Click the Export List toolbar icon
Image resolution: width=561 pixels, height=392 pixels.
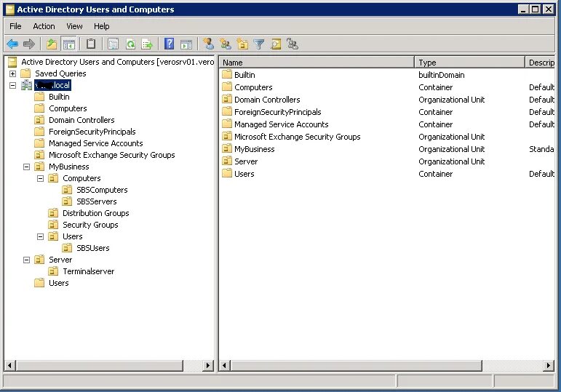pos(147,44)
